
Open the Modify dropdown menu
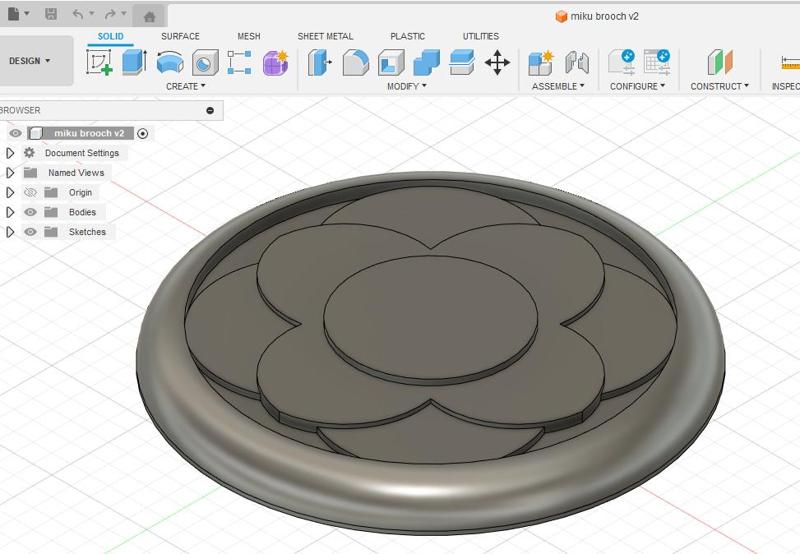[x=407, y=86]
